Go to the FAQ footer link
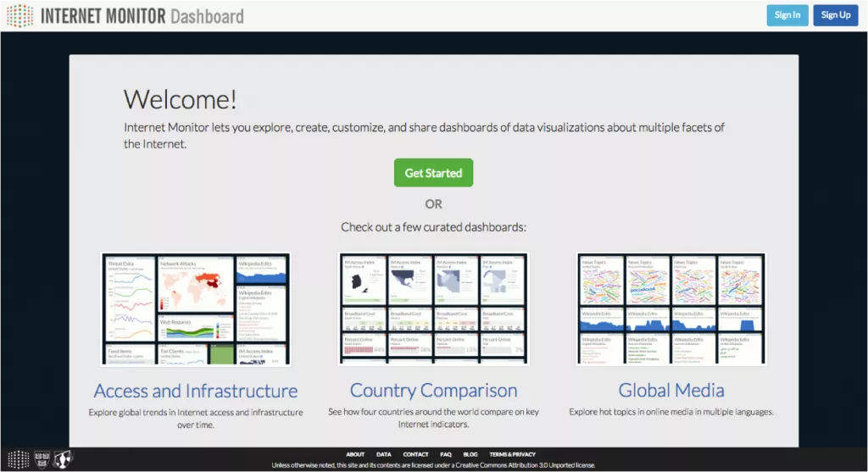The image size is (868, 472). [446, 454]
